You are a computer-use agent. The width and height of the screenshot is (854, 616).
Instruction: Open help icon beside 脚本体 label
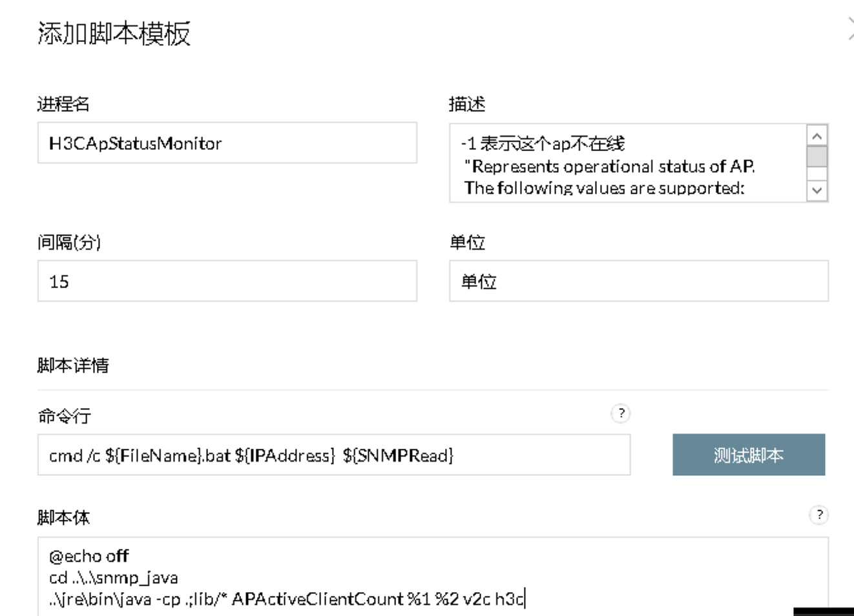[819, 515]
